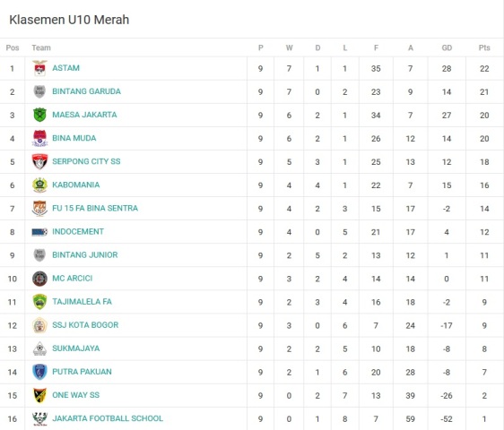Screen dimensions: 504x430
Task: Click the MC ARCICI round logo
Action: click(x=39, y=279)
